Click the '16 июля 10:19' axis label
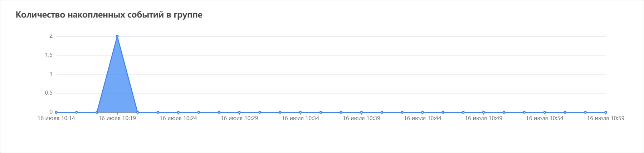Viewport: 644px width, 153px height. click(x=117, y=118)
